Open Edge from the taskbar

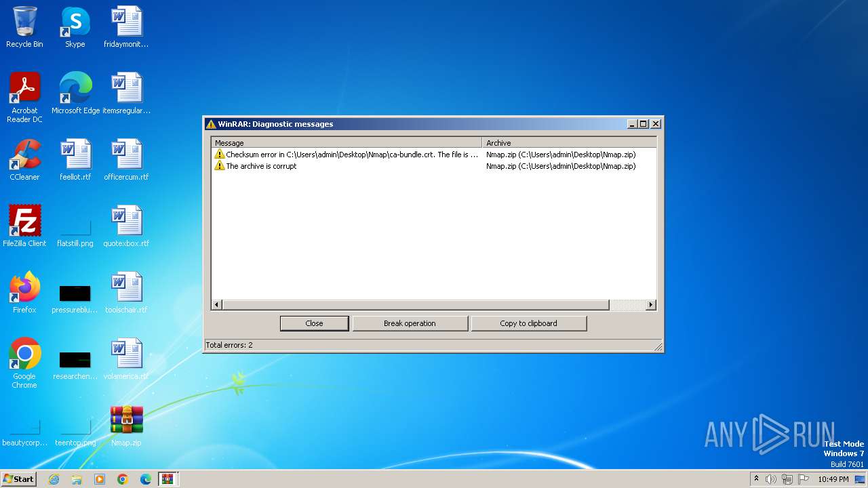146,479
